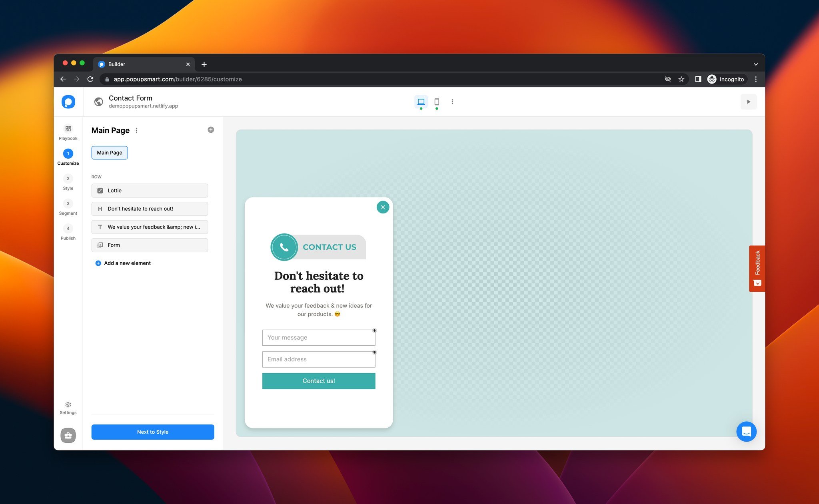Select the desktop preview icon
Viewport: 819px width, 504px height.
(x=421, y=102)
